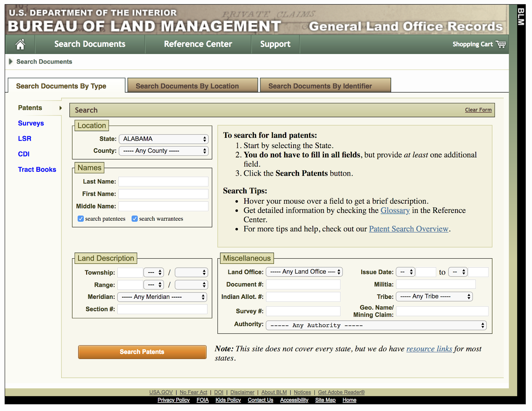Click the Document # input field
Screen dimensions: 532x411
click(303, 285)
